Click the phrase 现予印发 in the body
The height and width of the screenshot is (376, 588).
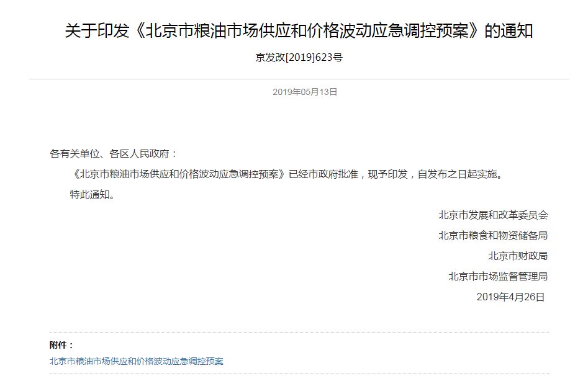pos(387,174)
